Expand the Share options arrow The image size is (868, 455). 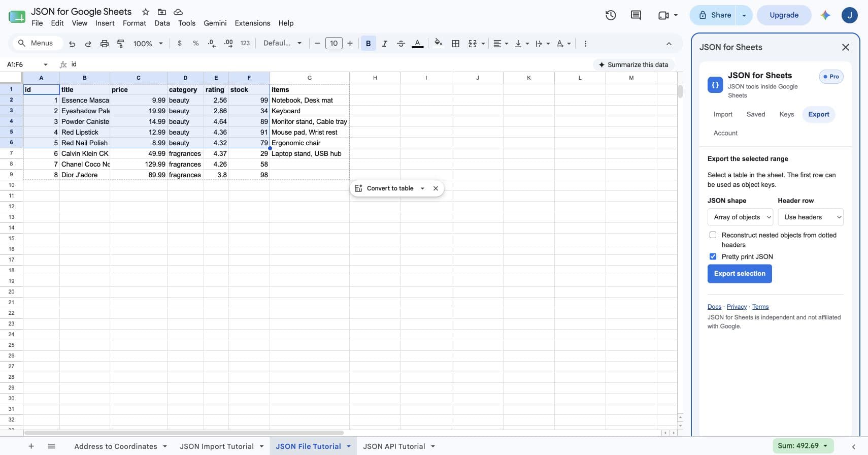coord(744,15)
